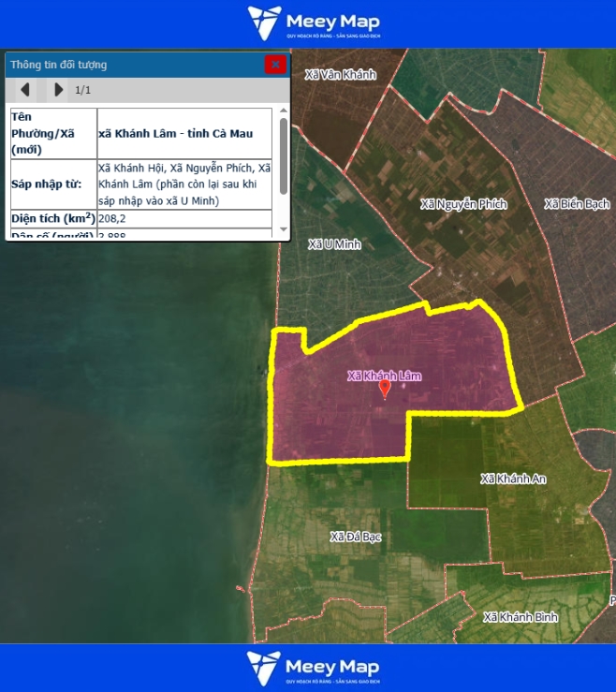Click the Meey Map logo in header

tap(314, 23)
